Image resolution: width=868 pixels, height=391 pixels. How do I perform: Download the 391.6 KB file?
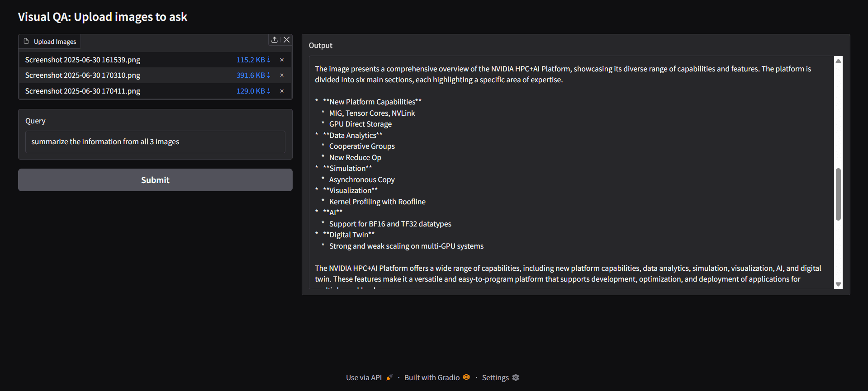point(253,75)
